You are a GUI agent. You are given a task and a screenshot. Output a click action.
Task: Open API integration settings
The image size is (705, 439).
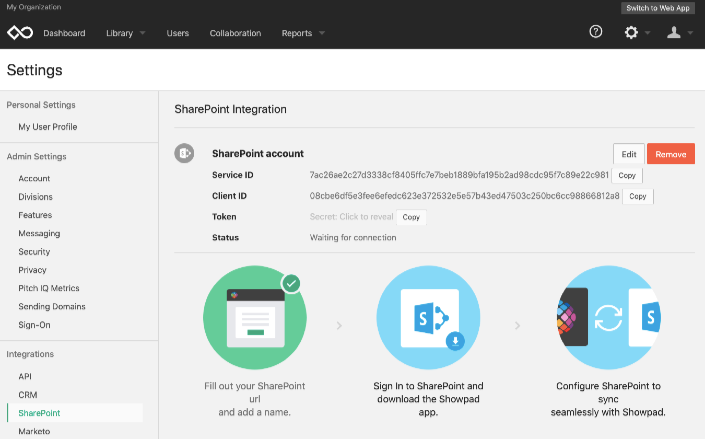pos(25,376)
